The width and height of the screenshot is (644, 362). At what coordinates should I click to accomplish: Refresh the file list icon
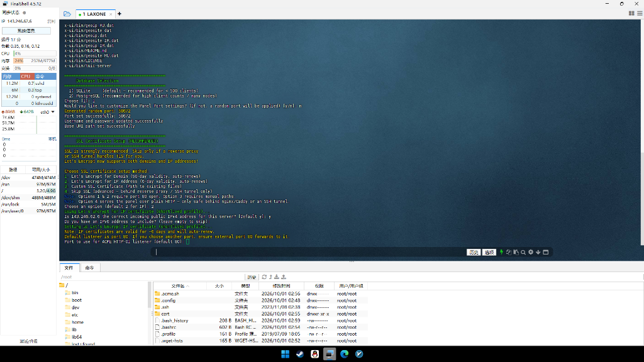(264, 277)
